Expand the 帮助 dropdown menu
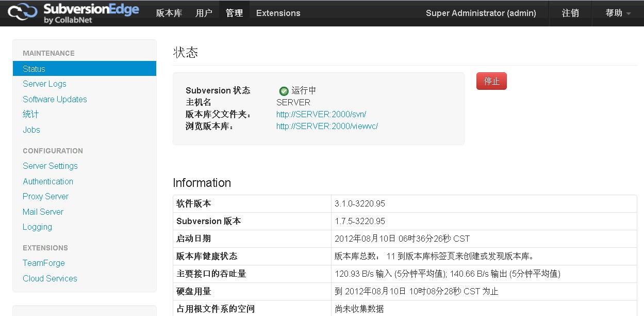The height and width of the screenshot is (316, 644). [x=618, y=13]
